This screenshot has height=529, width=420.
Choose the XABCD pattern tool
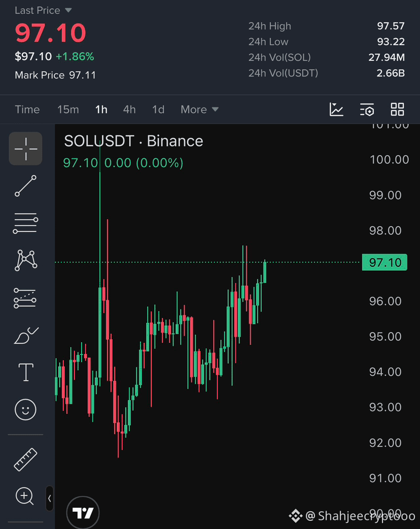(26, 260)
